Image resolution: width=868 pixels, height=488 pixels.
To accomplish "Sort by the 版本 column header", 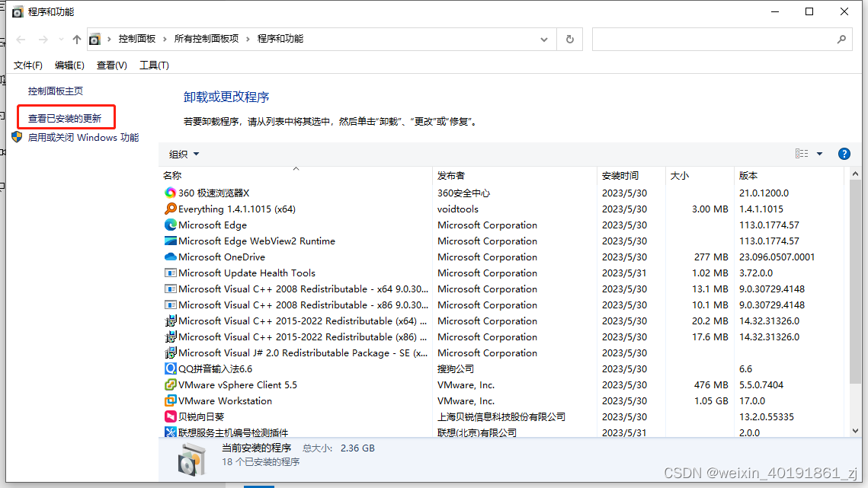I will tap(790, 175).
